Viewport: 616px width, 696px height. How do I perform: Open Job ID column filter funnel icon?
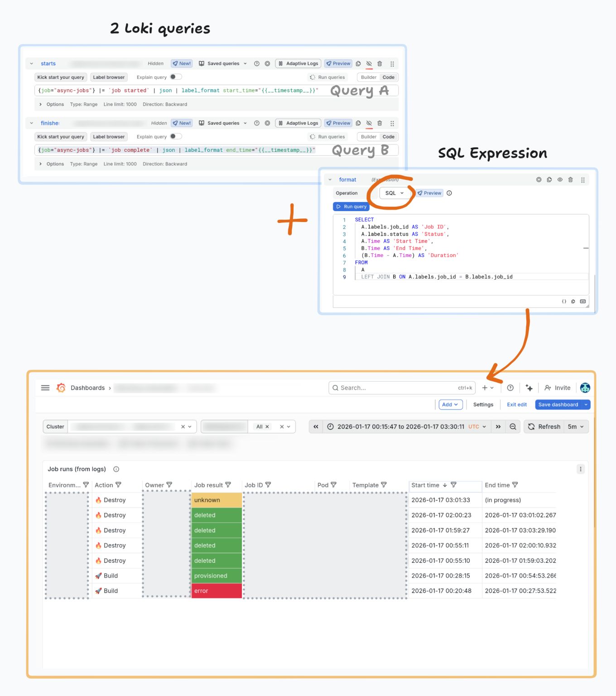pyautogui.click(x=268, y=484)
